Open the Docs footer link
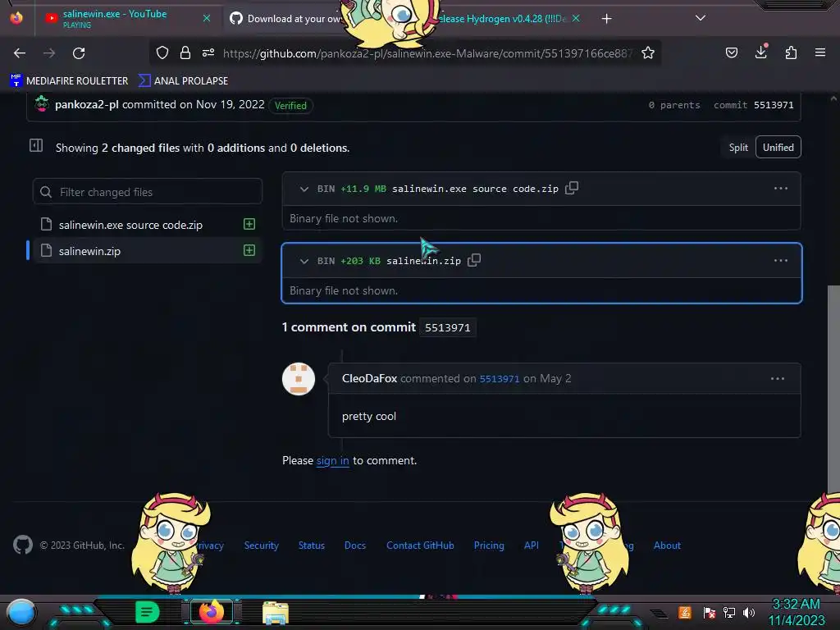The width and height of the screenshot is (840, 630). [x=354, y=546]
